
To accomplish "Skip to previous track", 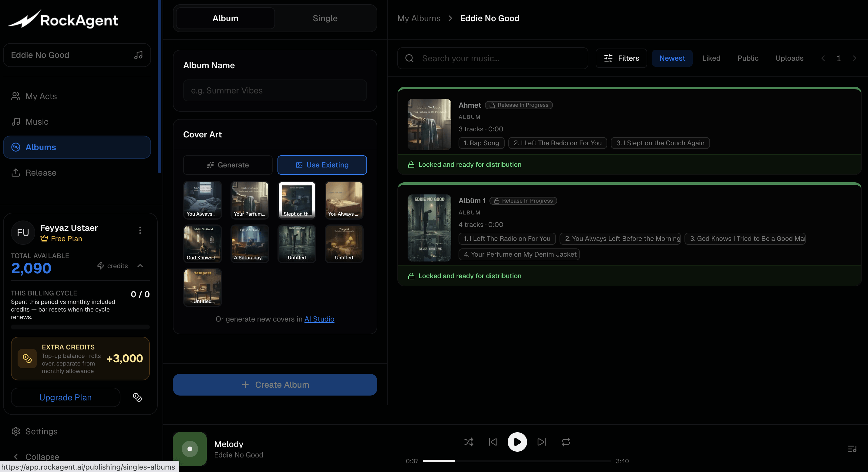I will click(493, 442).
